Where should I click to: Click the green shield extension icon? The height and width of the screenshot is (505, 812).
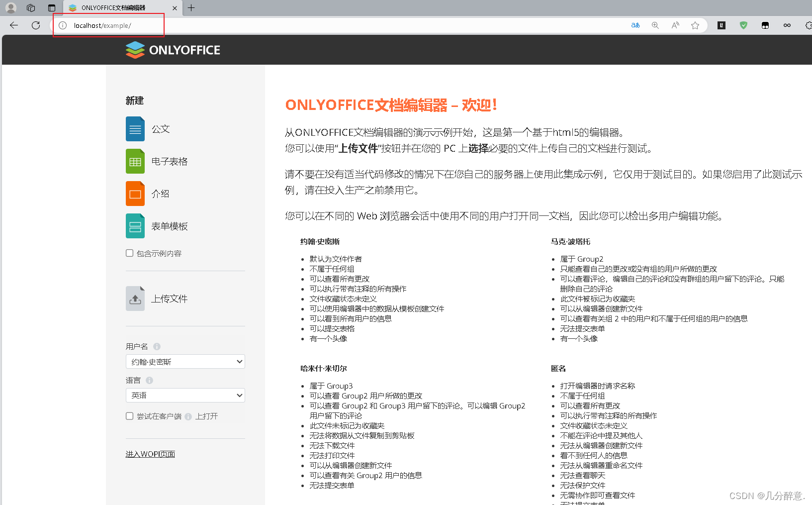coord(743,25)
